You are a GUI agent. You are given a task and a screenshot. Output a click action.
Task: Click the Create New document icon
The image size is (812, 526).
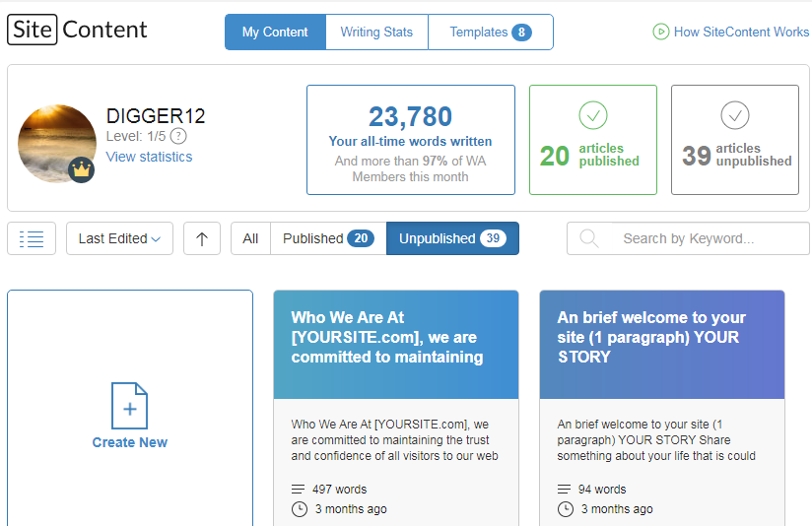[x=129, y=406]
